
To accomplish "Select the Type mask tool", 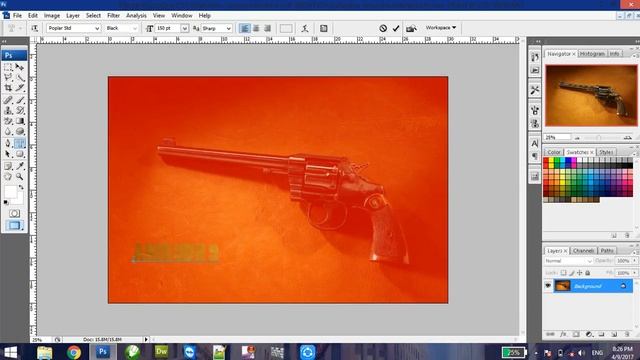I will (x=20, y=143).
